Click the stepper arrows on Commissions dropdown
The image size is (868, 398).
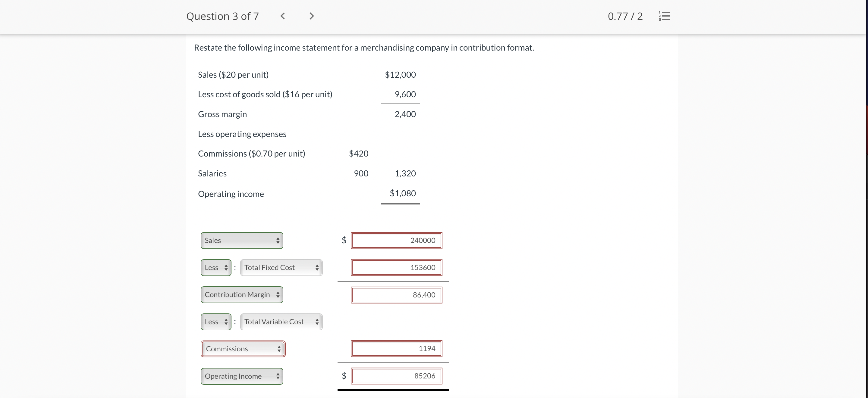pos(279,349)
